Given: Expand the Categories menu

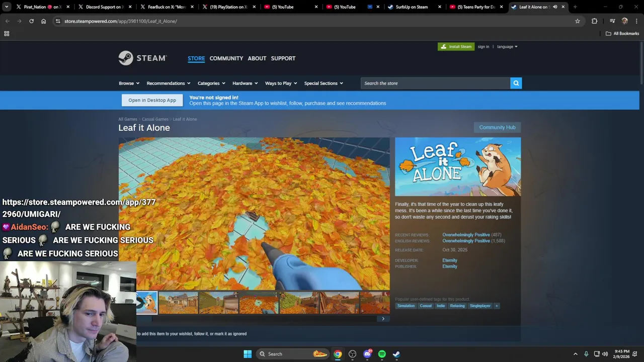Looking at the screenshot, I should pos(211,83).
